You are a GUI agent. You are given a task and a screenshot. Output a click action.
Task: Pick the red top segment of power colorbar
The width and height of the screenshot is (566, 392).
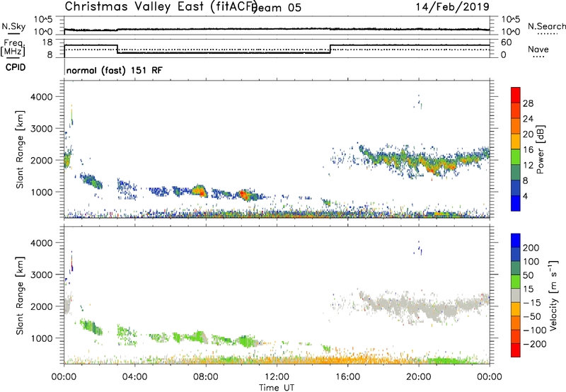(x=516, y=96)
